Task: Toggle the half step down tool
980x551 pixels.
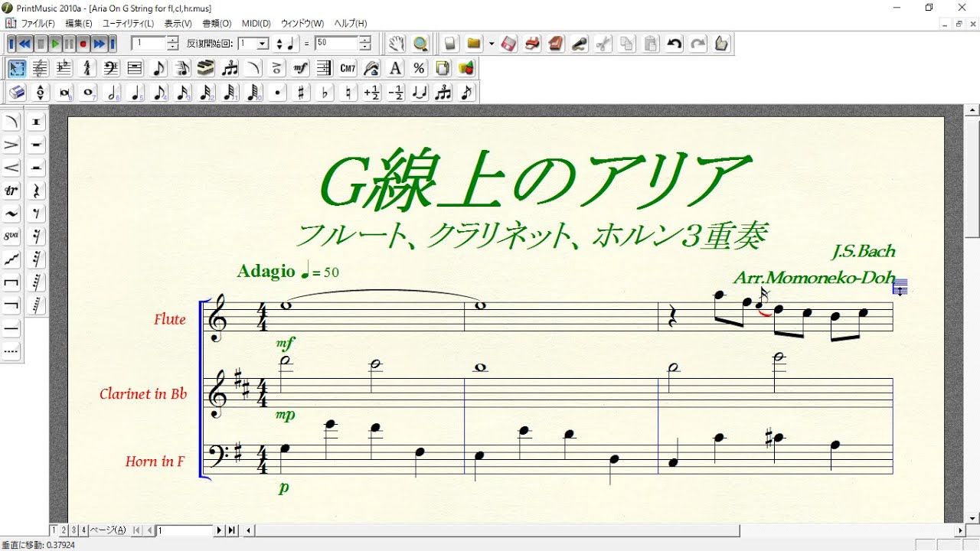Action: point(396,93)
